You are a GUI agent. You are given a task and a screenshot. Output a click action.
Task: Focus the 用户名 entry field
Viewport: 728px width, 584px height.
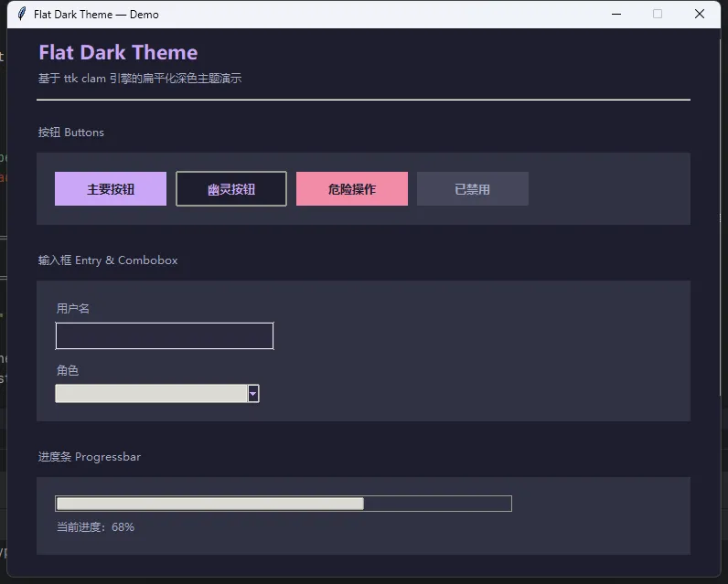(x=165, y=335)
